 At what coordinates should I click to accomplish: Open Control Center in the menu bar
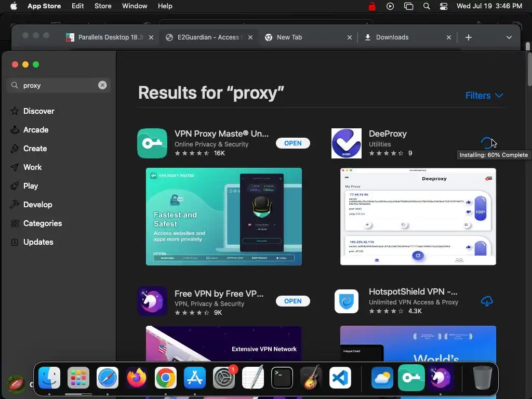[x=444, y=6]
